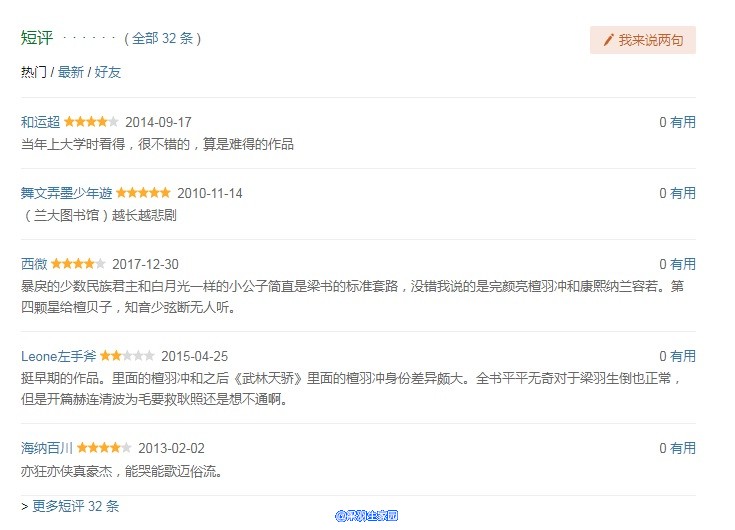Click 西微's star rating icons
Screen dimensions: 735x530
tap(78, 264)
